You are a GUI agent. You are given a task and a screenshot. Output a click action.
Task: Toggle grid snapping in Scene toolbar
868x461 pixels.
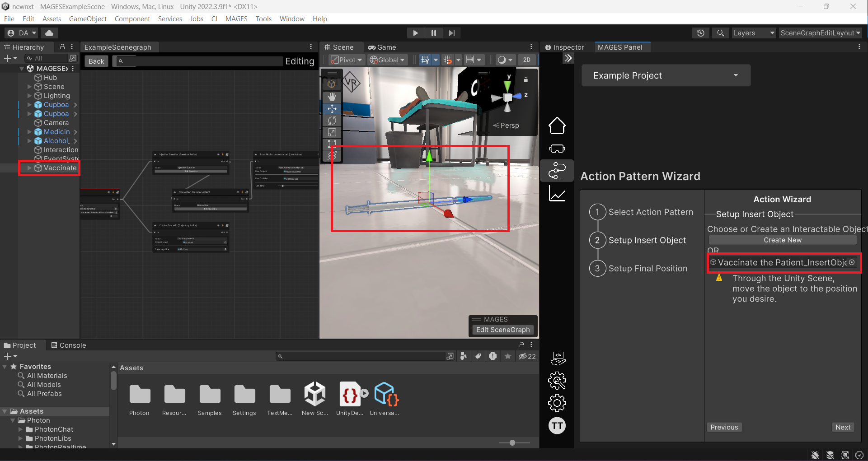(x=448, y=60)
